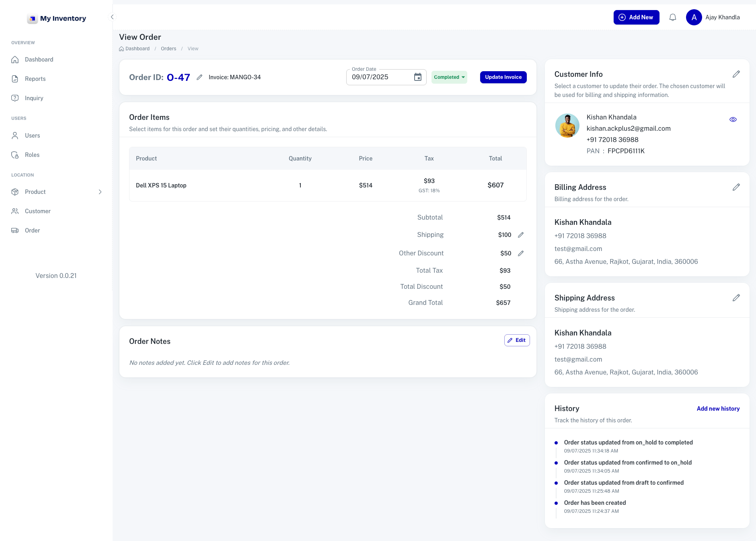
Task: Open the Completed status dropdown
Action: click(x=449, y=77)
